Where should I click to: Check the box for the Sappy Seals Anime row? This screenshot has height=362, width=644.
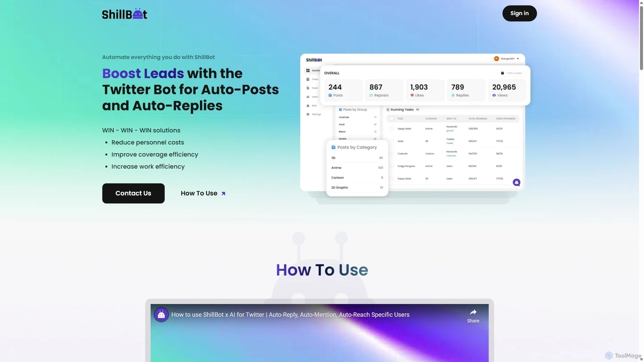click(x=391, y=129)
